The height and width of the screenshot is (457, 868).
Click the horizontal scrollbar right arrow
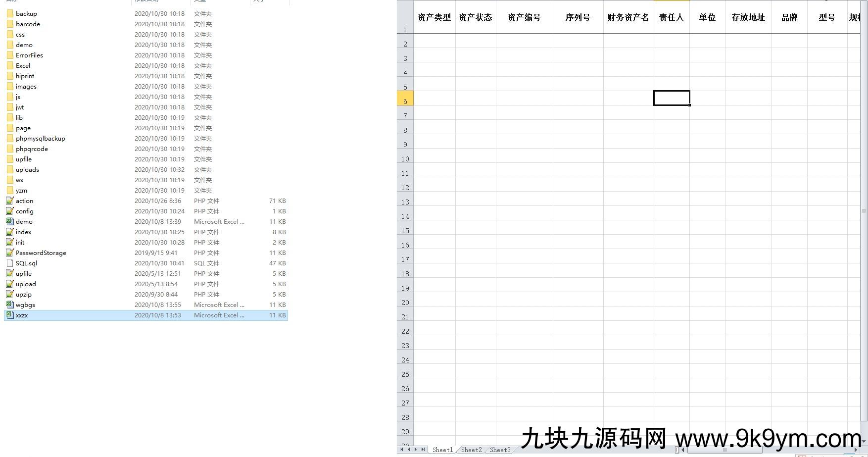[856, 450]
